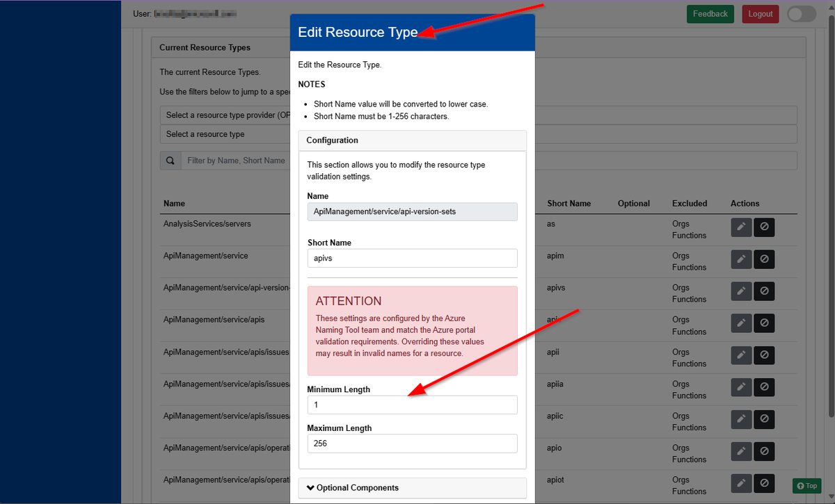Jump to Top button
835x504 pixels.
(807, 486)
